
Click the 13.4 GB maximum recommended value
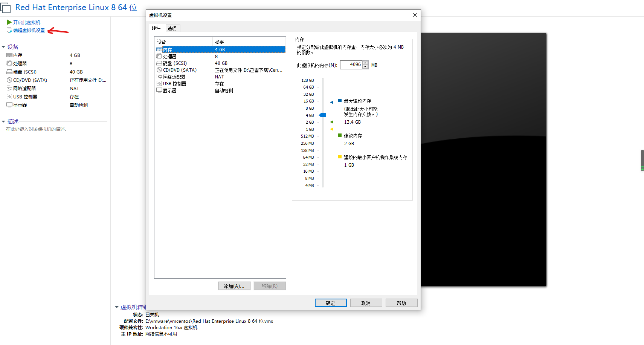[353, 122]
